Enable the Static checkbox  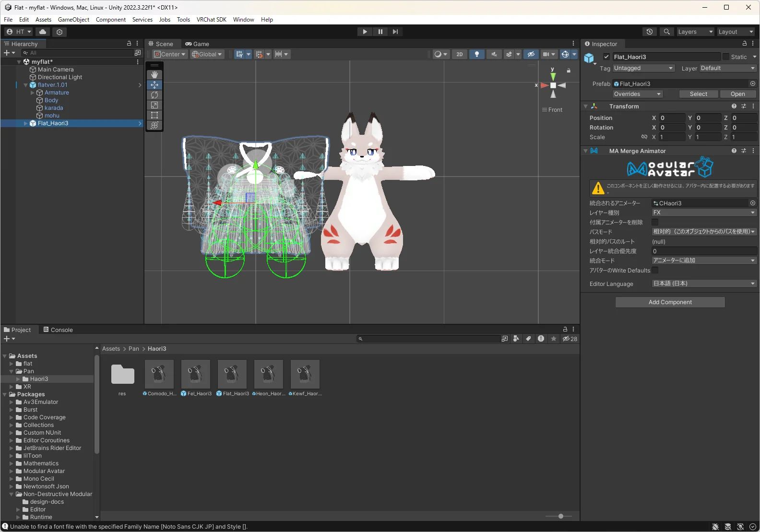(726, 57)
